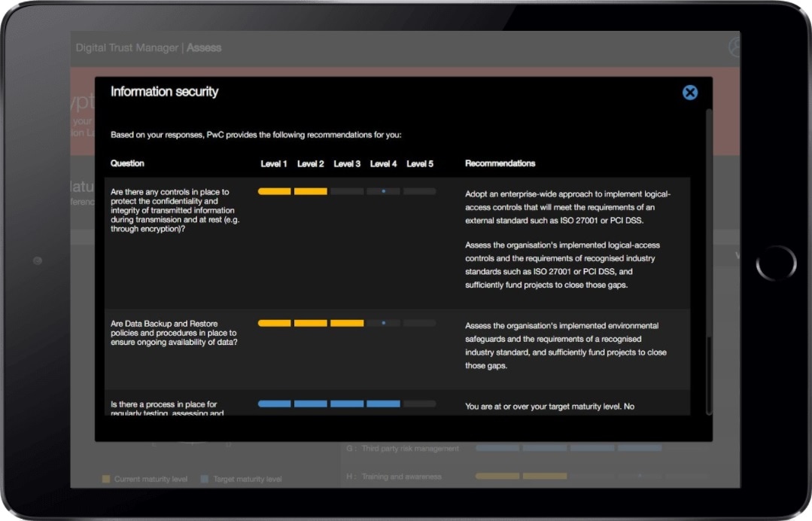Click the blue Level 4 bar in testing row
812x521 pixels.
(383, 404)
